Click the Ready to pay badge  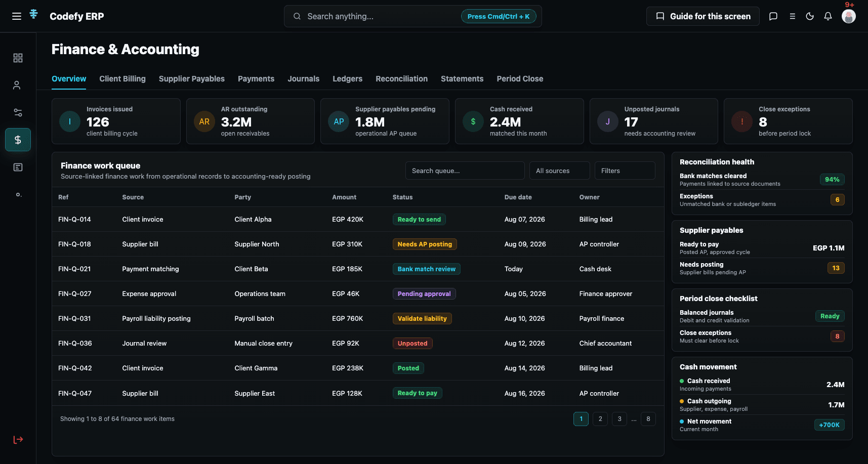click(418, 393)
